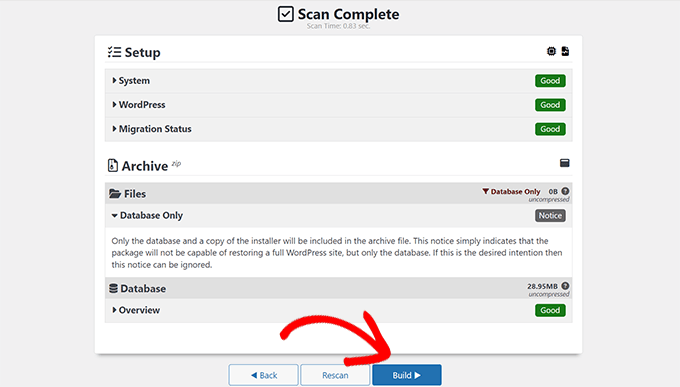
Task: Click the Files folder icon
Action: tap(115, 194)
